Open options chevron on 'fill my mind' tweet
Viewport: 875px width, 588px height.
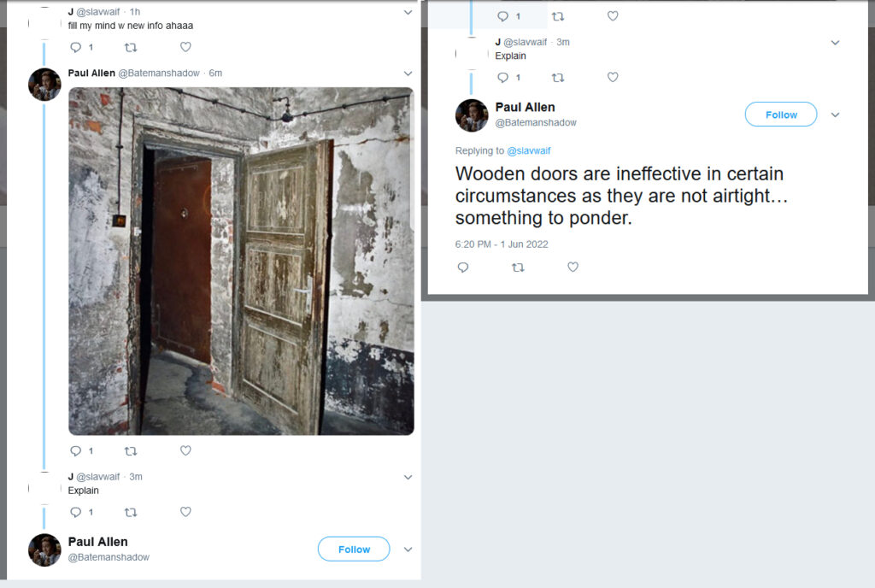408,12
